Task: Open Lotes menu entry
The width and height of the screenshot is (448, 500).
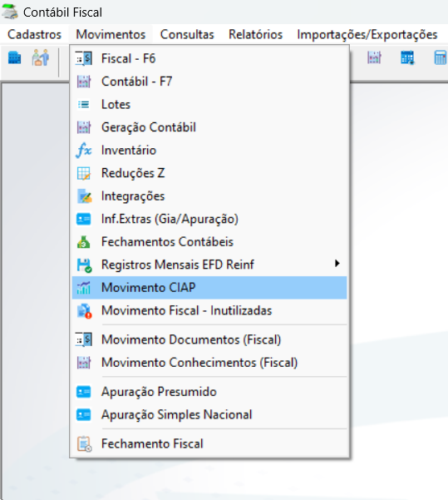Action: pyautogui.click(x=209, y=105)
